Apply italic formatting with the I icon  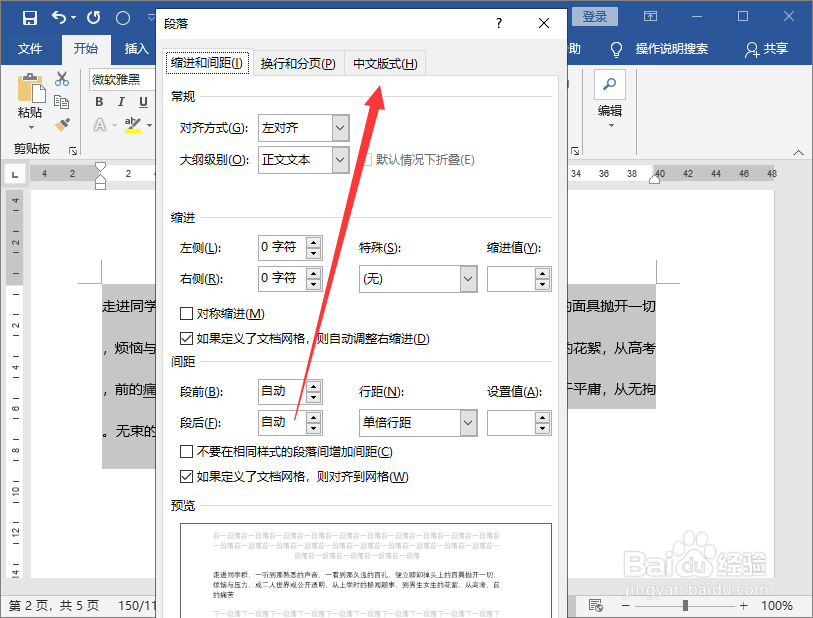point(120,103)
